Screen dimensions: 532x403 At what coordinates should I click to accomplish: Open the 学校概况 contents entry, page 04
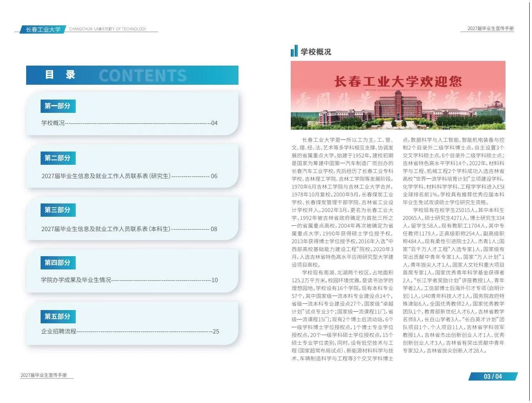[129, 123]
